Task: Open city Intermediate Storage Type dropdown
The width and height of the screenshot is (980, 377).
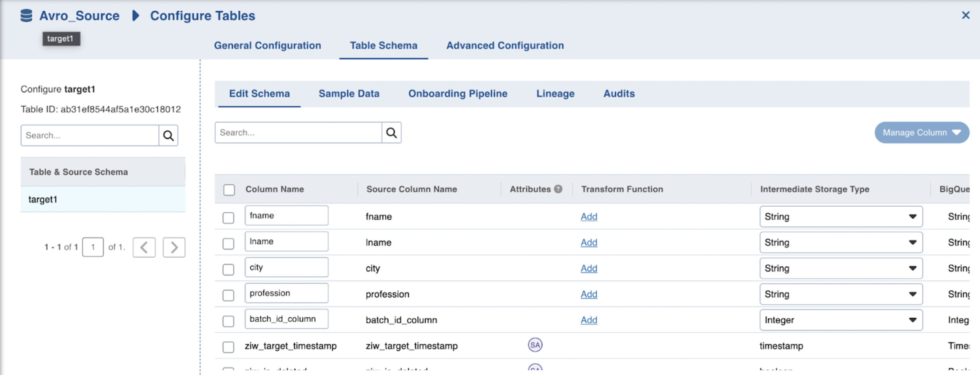Action: (x=841, y=268)
